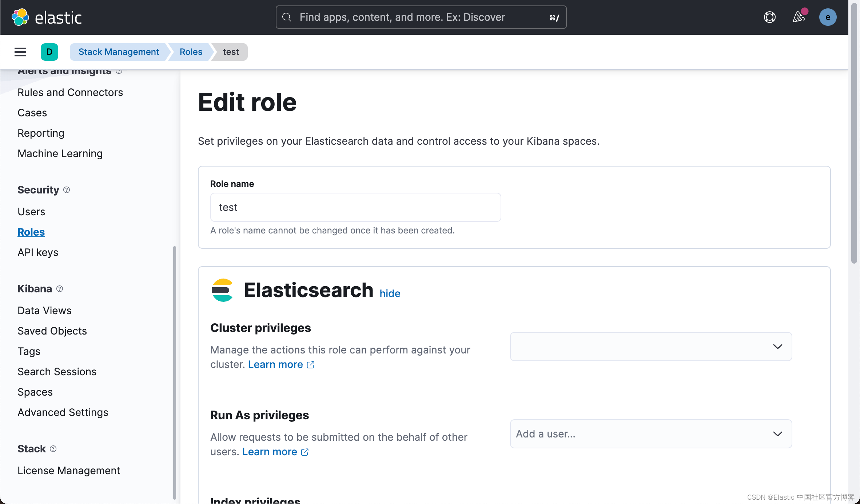
Task: Open the user avatar menu labeled e
Action: click(828, 17)
